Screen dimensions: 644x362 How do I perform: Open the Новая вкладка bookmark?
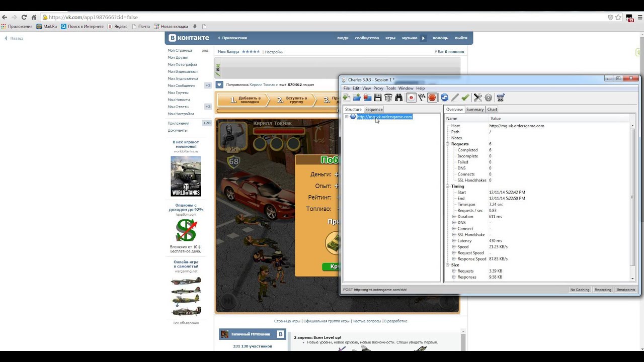(x=171, y=27)
